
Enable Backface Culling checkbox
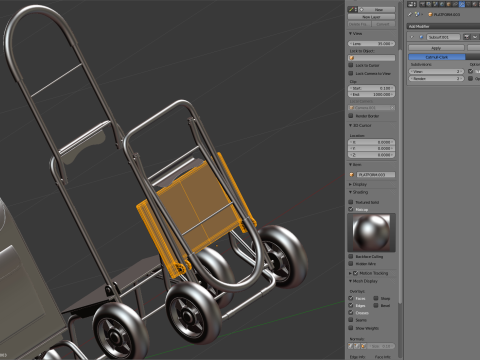351,256
